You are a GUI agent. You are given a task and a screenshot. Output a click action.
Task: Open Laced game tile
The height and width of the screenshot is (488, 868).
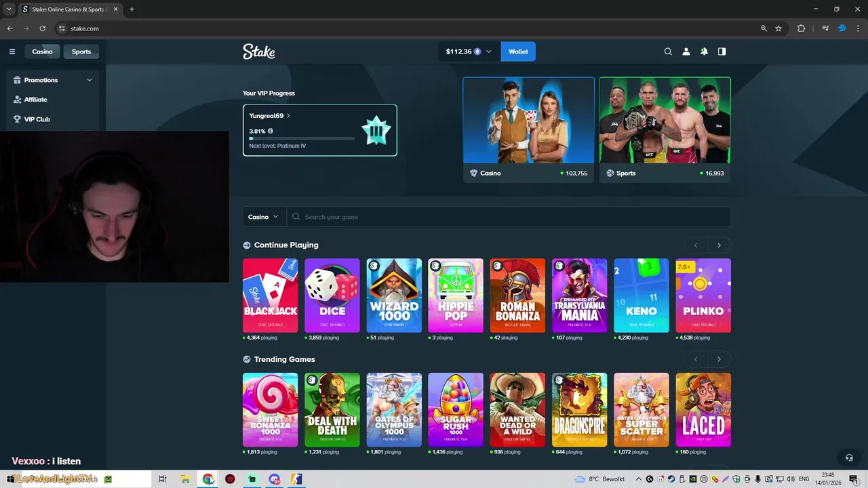pos(703,410)
